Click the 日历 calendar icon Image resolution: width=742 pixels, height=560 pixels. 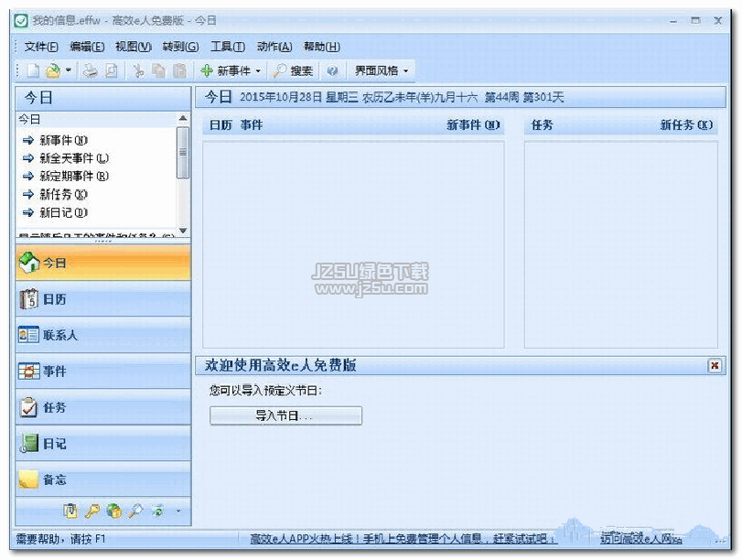tap(28, 298)
